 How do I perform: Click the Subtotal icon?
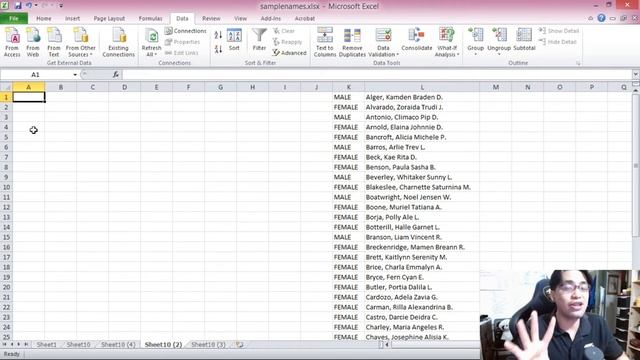524,40
